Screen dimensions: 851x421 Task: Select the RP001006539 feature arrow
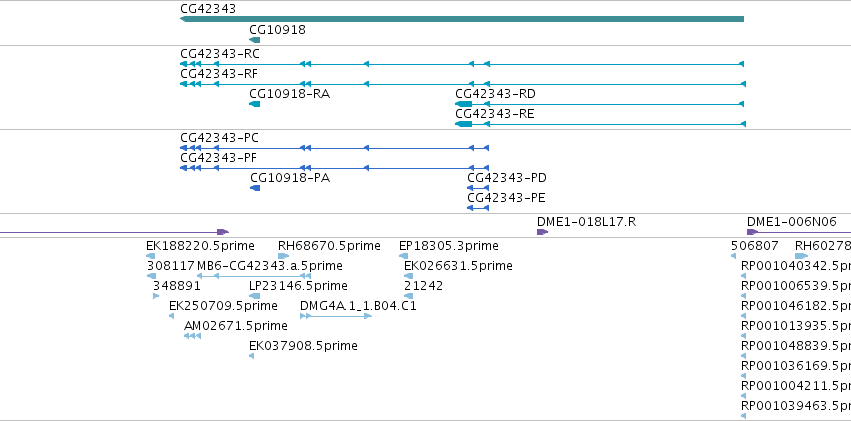(x=744, y=296)
